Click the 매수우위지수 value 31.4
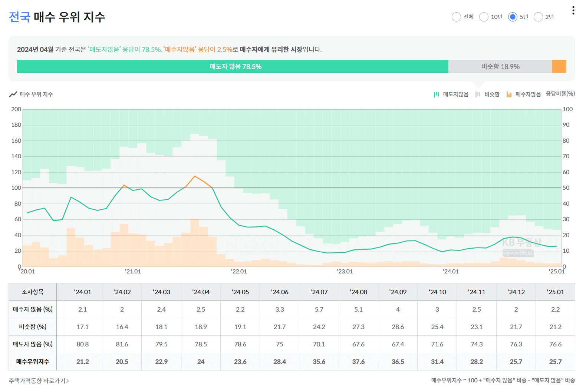Image resolution: width=586 pixels, height=392 pixels. click(x=437, y=362)
